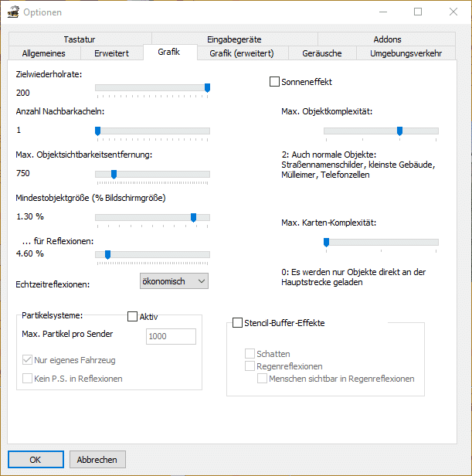Click the Abbrechen button
This screenshot has height=476, width=472.
[97, 459]
